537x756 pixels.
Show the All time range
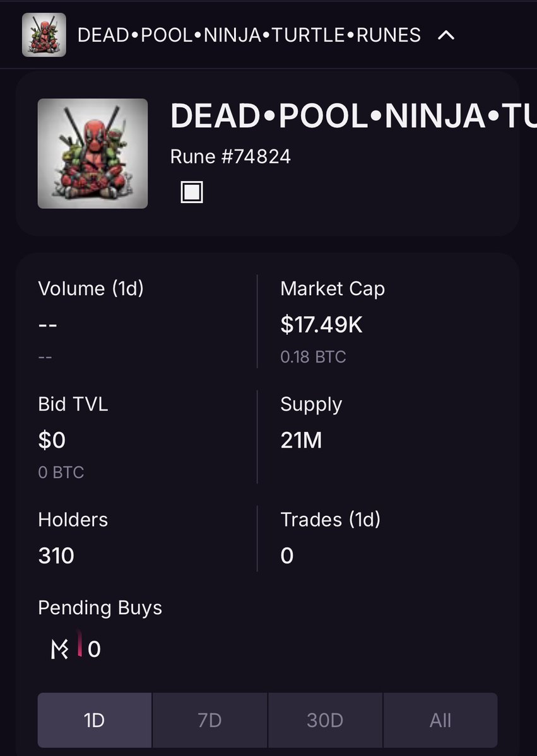coord(440,720)
